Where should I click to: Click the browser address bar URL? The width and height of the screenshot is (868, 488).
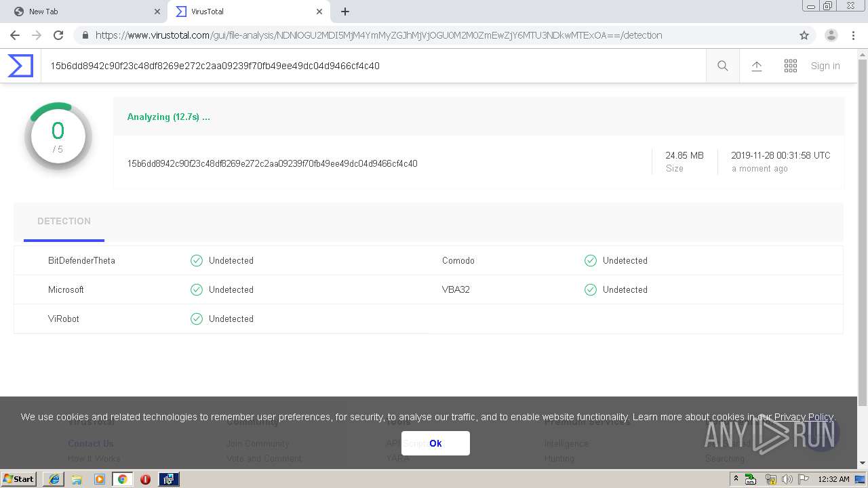pos(378,35)
